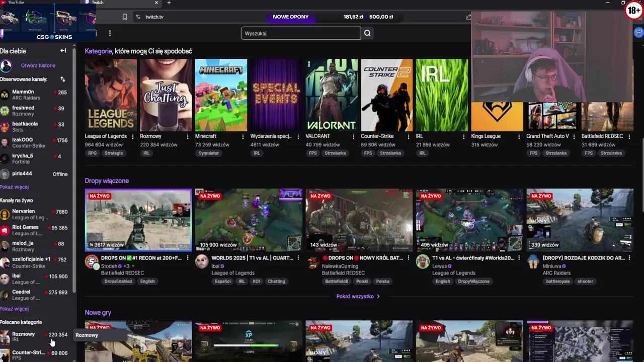Focus the Wyszukaj search field
This screenshot has width=644, height=362.
[301, 33]
